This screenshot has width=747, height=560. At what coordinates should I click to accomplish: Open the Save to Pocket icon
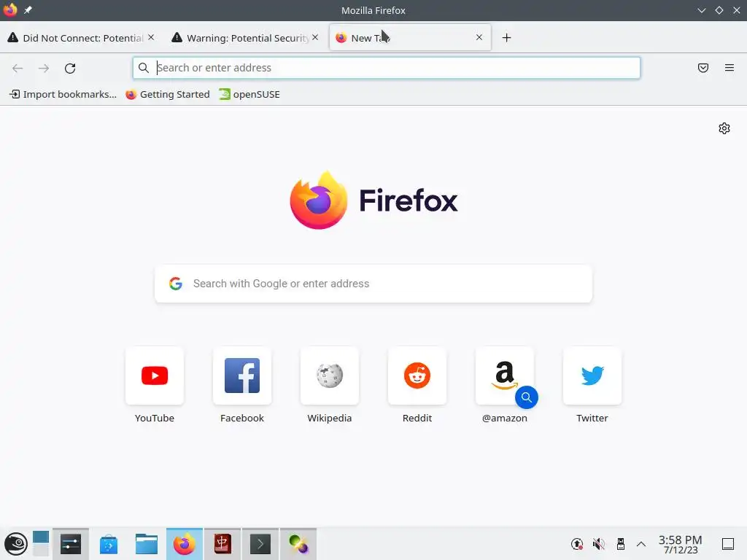click(703, 68)
